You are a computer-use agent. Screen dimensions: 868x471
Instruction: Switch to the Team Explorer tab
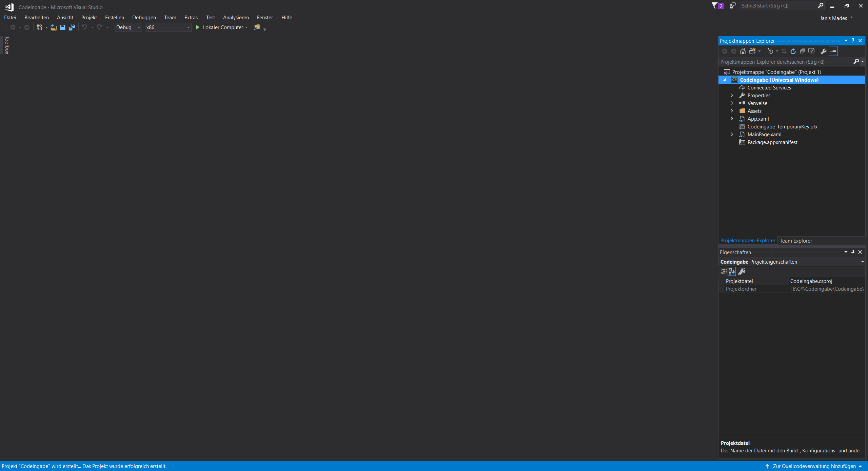click(795, 241)
